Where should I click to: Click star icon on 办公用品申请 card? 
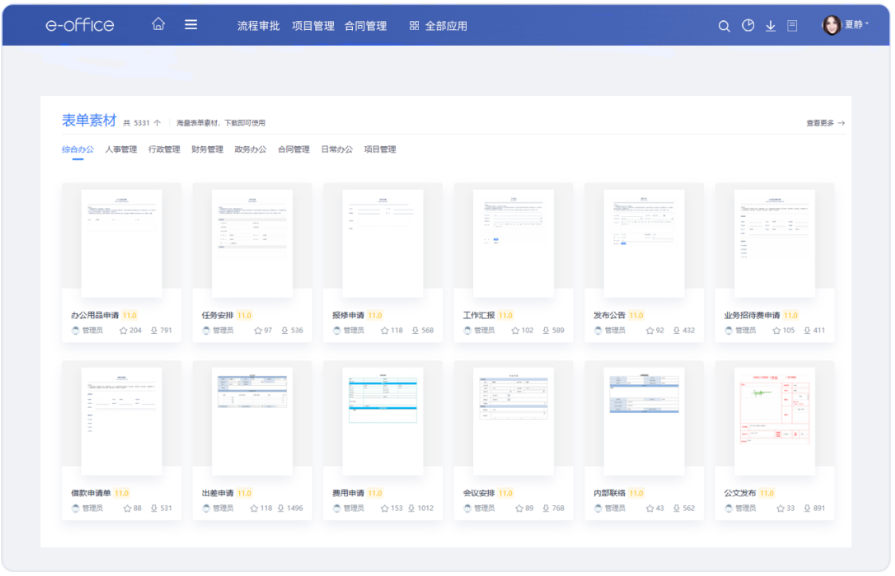click(x=124, y=330)
